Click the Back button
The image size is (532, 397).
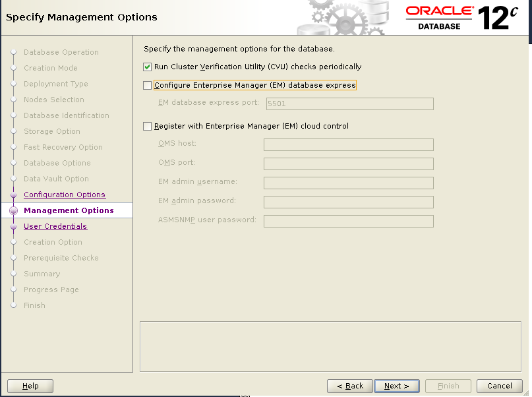(349, 386)
